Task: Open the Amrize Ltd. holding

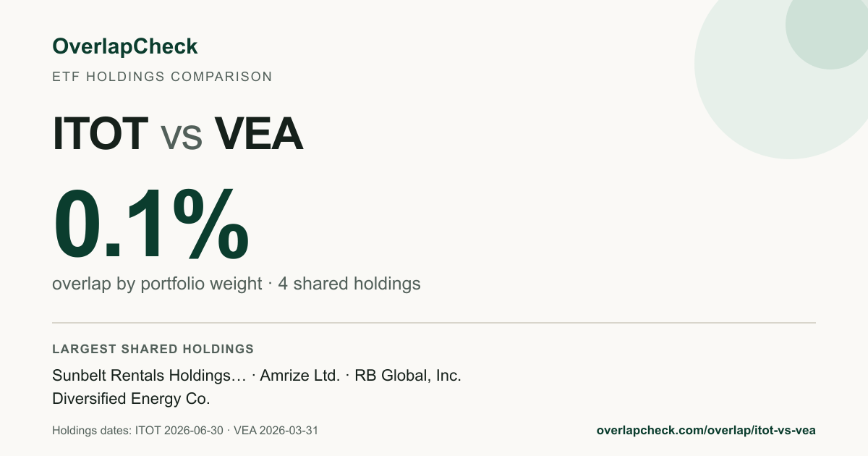Action: coord(301,376)
